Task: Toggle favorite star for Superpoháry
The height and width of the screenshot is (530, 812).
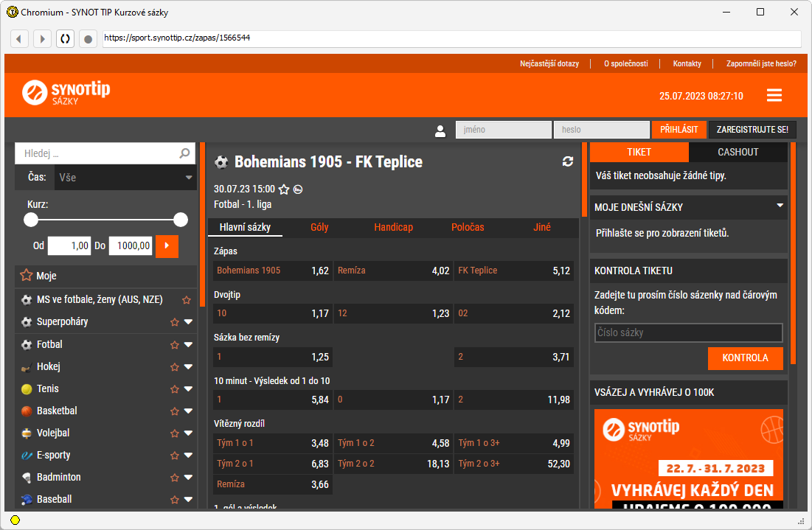Action: (175, 322)
